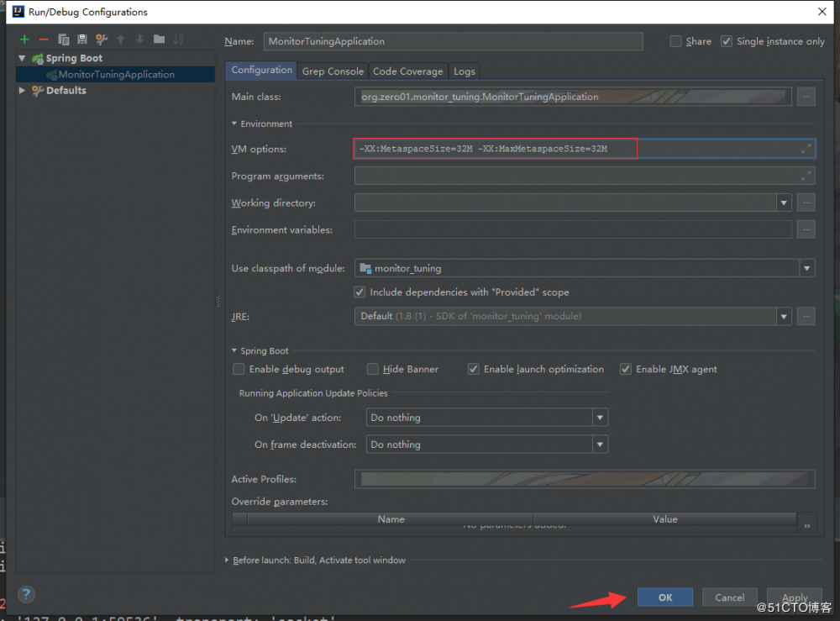Click Name column header in override table
840x621 pixels.
[x=391, y=519]
